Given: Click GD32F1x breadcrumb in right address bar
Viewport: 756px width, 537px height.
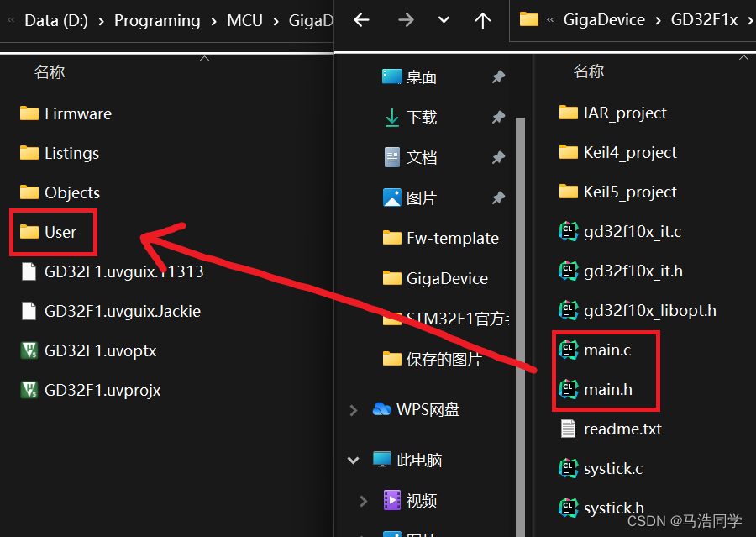Looking at the screenshot, I should coord(705,20).
